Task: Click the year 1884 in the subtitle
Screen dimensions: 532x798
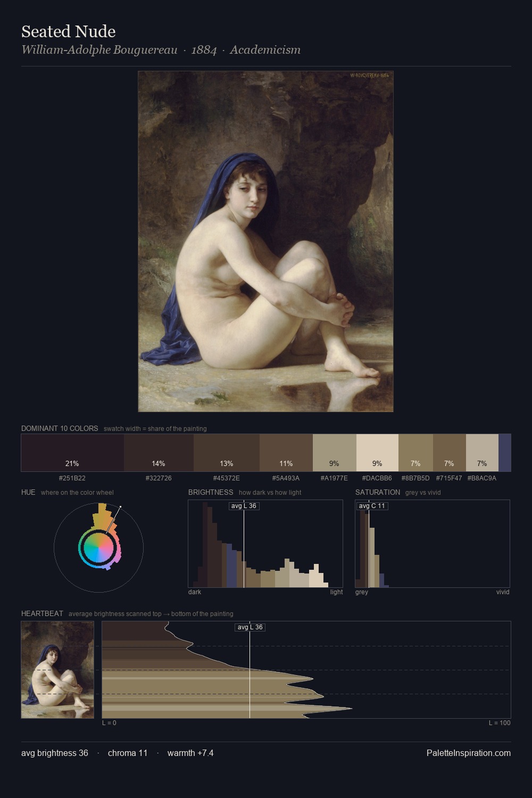Action: point(204,50)
